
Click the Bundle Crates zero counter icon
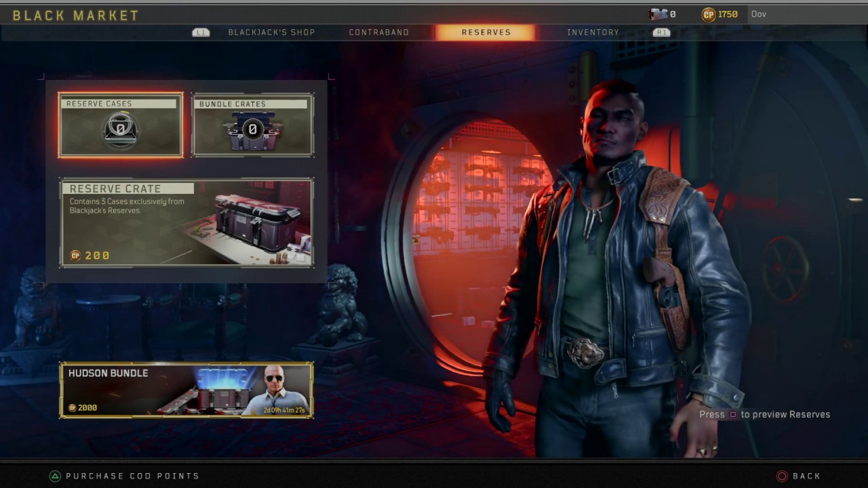252,129
